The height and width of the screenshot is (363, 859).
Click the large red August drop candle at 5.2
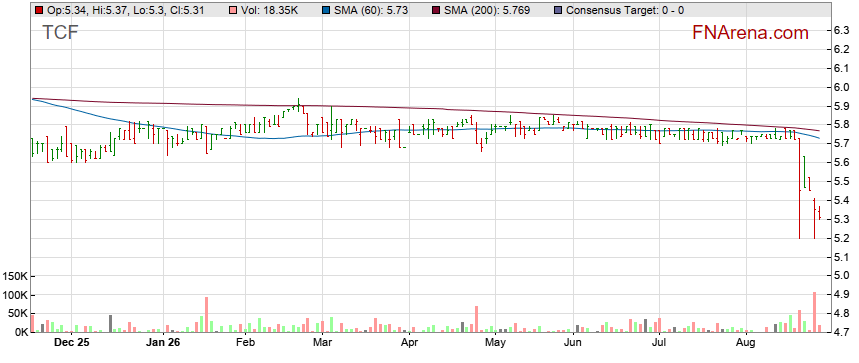pyautogui.click(x=799, y=189)
